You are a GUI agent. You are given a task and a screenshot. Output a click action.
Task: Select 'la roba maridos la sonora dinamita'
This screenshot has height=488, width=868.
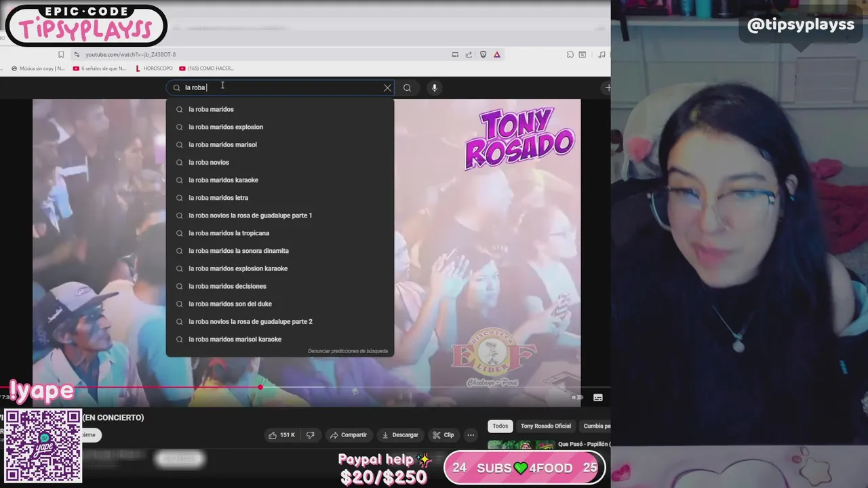click(x=279, y=250)
